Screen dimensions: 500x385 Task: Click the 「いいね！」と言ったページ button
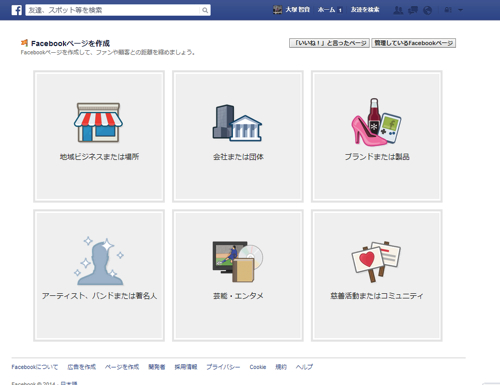329,43
